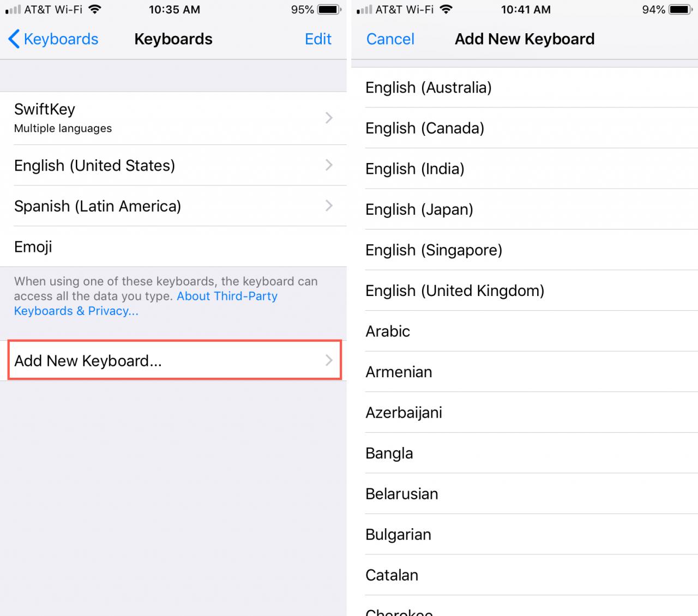Add the Bulgarian keyboard
Viewport: 698px width, 616px height.
point(398,535)
